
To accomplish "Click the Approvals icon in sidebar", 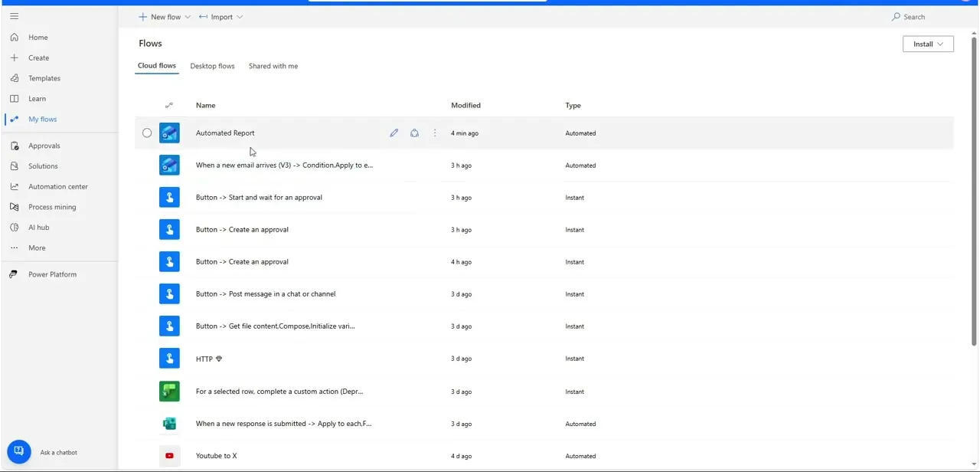I will click(14, 146).
